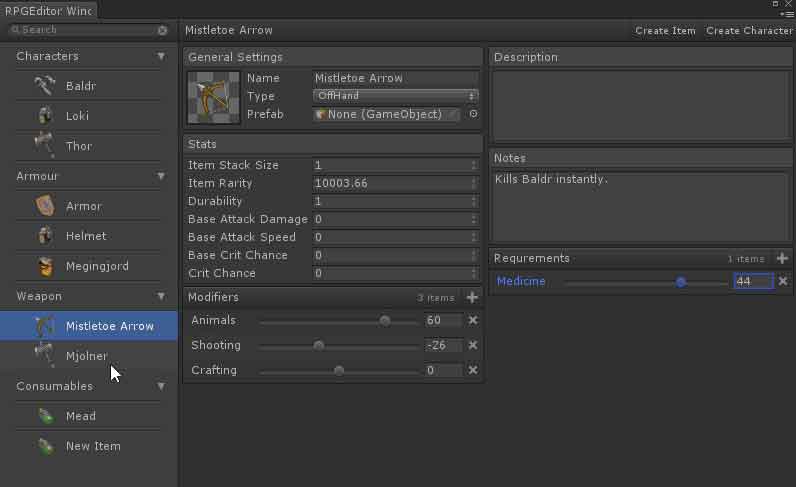Click the Helmet item icon
The height and width of the screenshot is (487, 796).
[x=45, y=236]
